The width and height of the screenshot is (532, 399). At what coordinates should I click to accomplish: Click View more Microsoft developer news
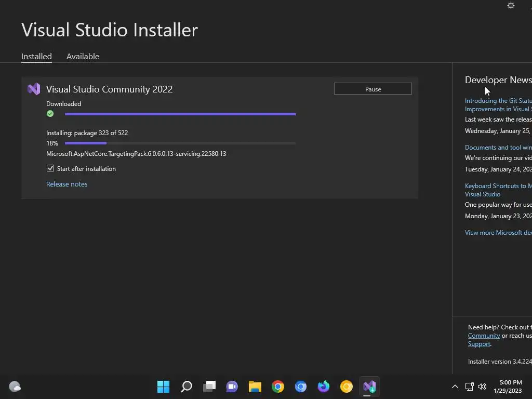498,232
